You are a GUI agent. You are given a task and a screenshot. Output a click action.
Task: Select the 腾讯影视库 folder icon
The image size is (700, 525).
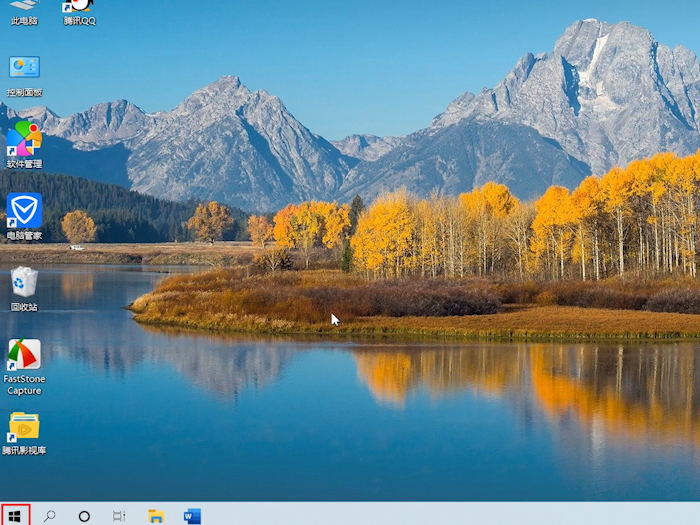(x=24, y=426)
